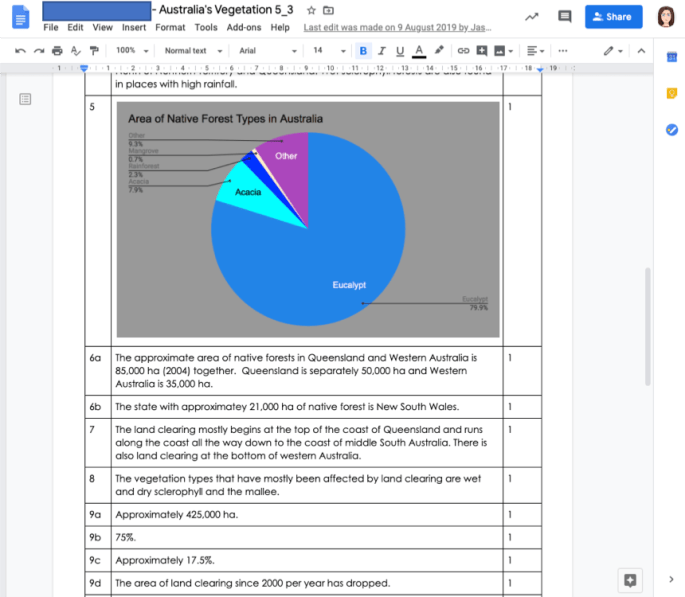Collapse the side panel arrow

671,580
